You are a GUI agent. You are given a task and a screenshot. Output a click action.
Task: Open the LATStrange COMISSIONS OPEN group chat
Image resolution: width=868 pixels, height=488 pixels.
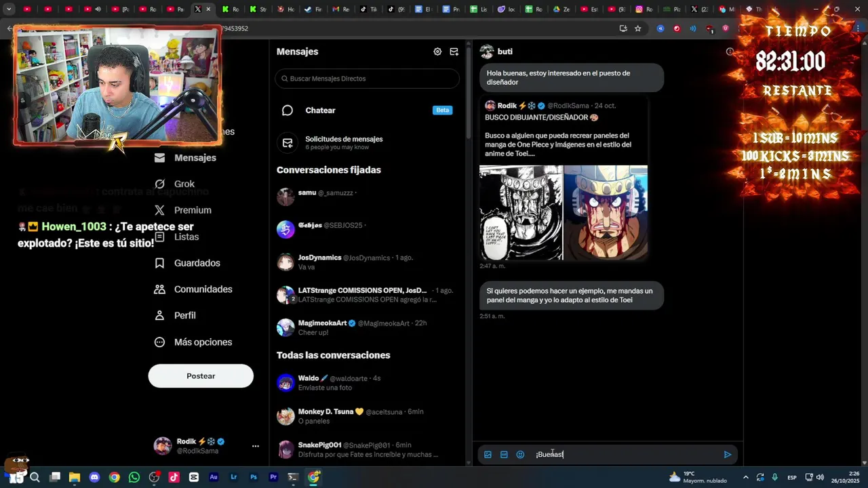click(367, 295)
